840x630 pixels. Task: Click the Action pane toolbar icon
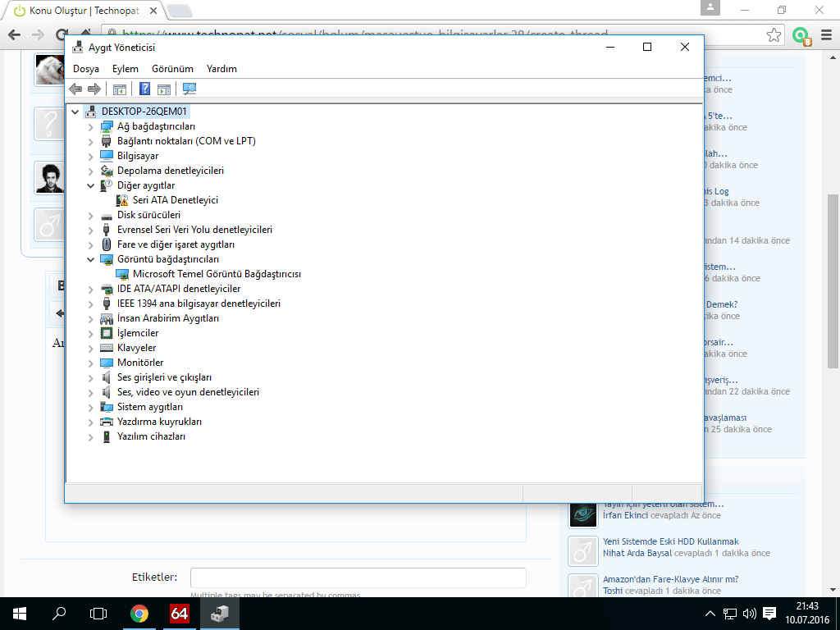pyautogui.click(x=164, y=89)
